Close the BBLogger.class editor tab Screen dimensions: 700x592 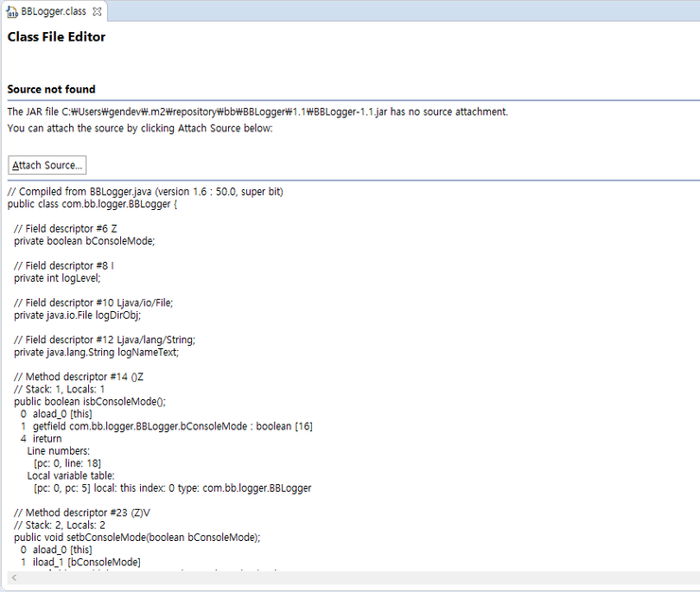[x=97, y=11]
